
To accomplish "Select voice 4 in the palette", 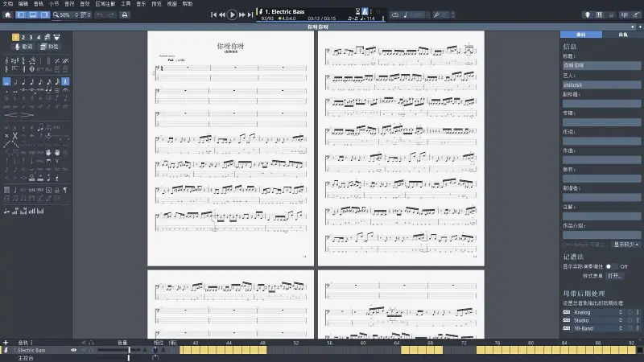I will [x=39, y=37].
